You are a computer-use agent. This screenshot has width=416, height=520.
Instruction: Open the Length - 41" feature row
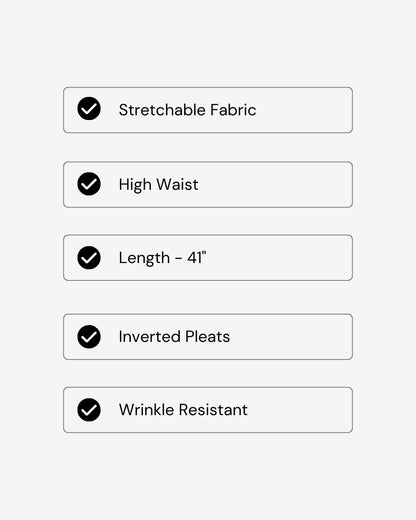pyautogui.click(x=208, y=258)
